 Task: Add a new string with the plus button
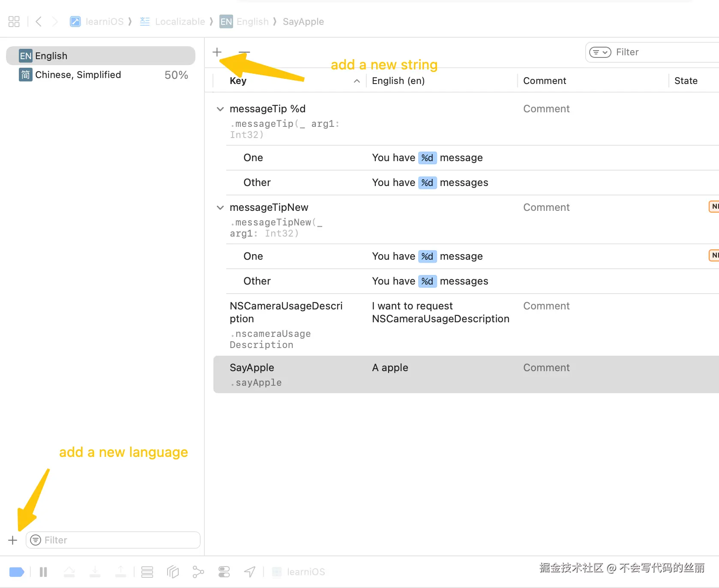(x=217, y=52)
